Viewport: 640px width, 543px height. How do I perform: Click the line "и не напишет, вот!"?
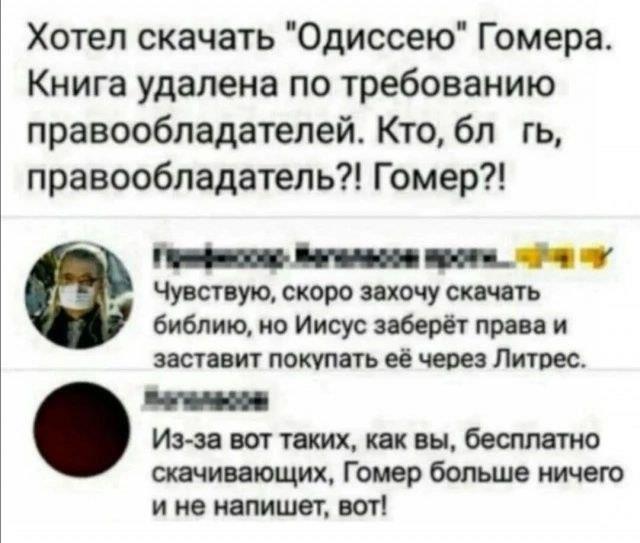click(x=269, y=507)
